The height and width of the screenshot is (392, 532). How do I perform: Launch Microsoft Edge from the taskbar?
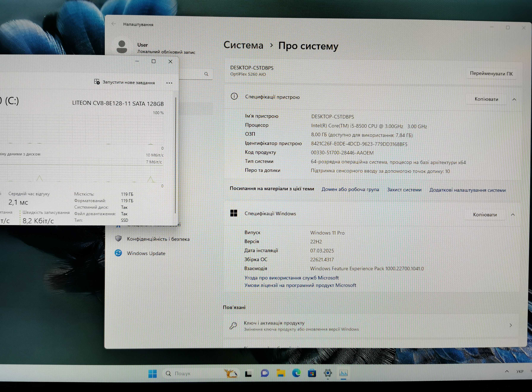point(296,373)
